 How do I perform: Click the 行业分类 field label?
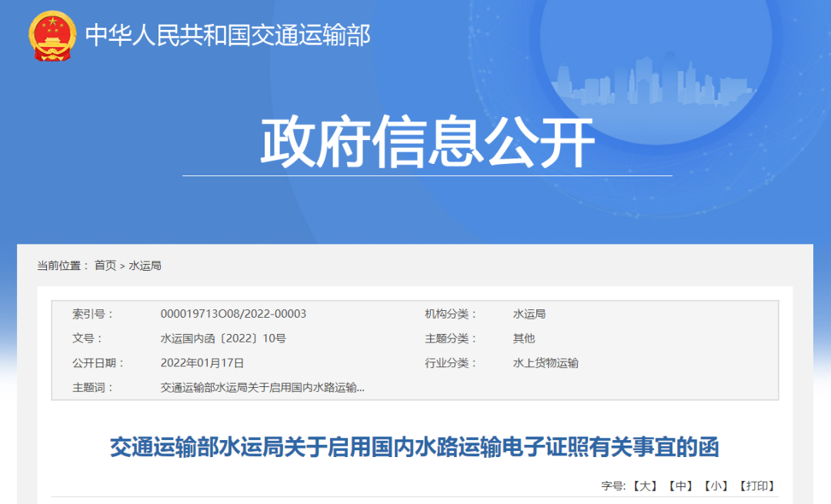[450, 363]
